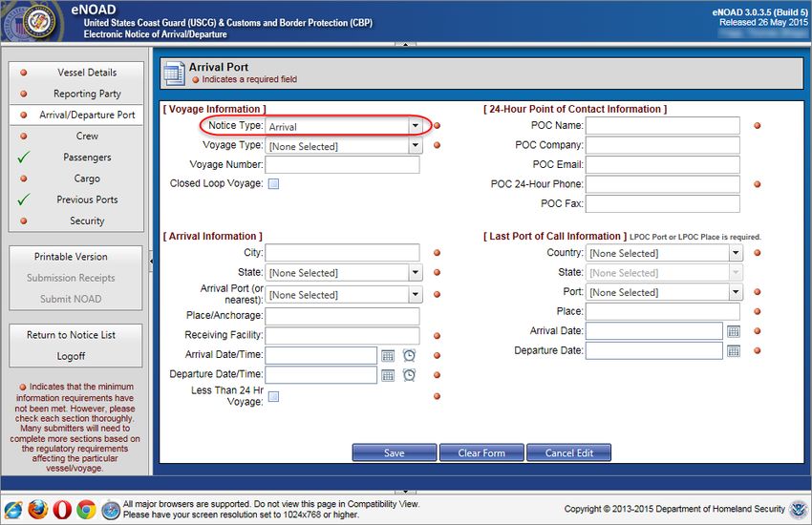Open calendar for Last Port Departure Date

[x=734, y=351]
